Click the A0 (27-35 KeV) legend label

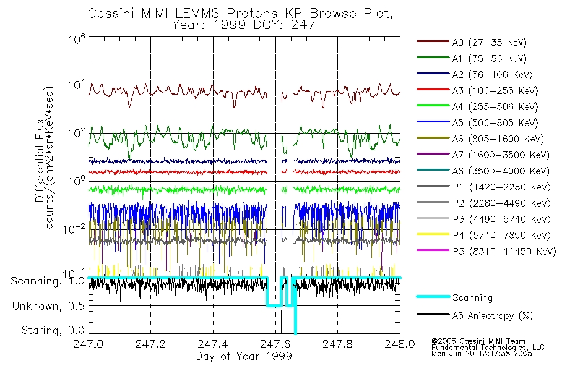490,43
